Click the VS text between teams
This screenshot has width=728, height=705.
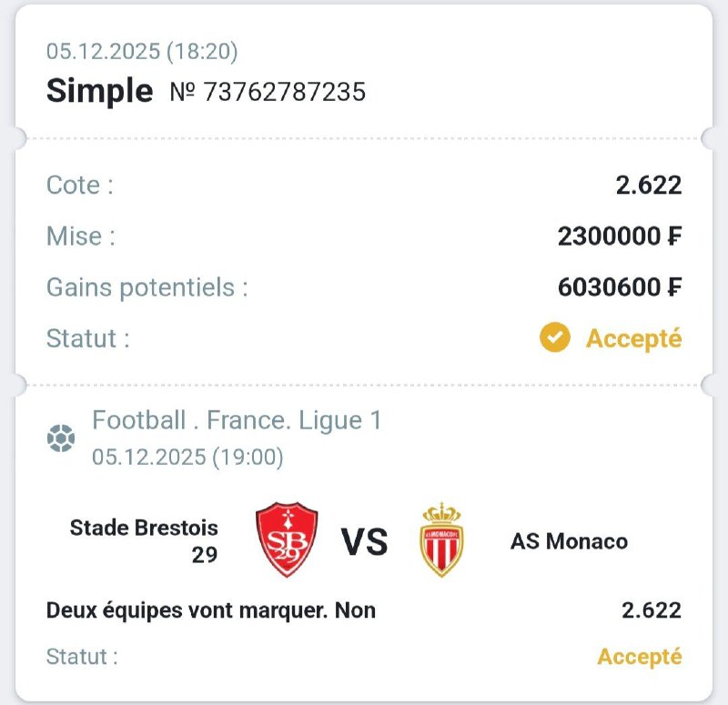[x=364, y=542]
